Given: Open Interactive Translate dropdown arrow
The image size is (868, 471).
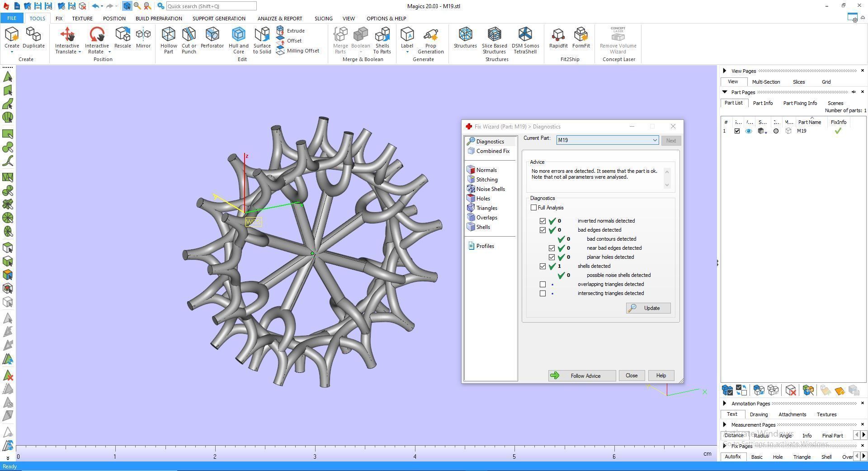Looking at the screenshot, I should tap(80, 52).
